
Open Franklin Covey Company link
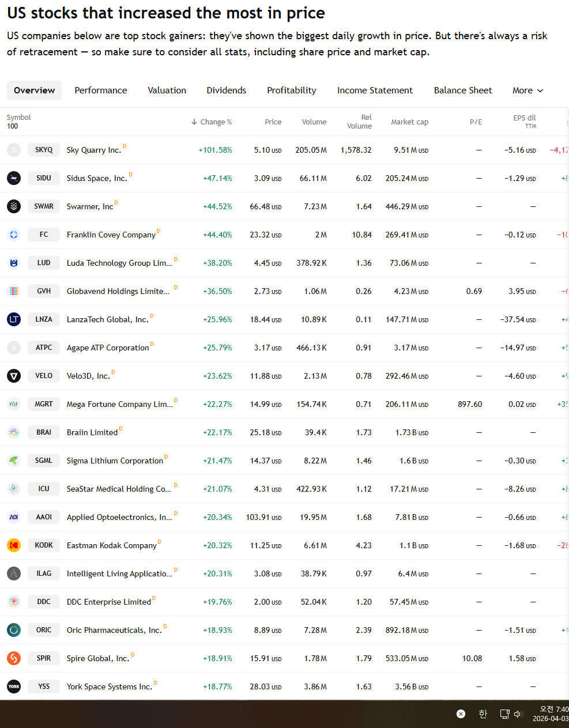(x=111, y=235)
